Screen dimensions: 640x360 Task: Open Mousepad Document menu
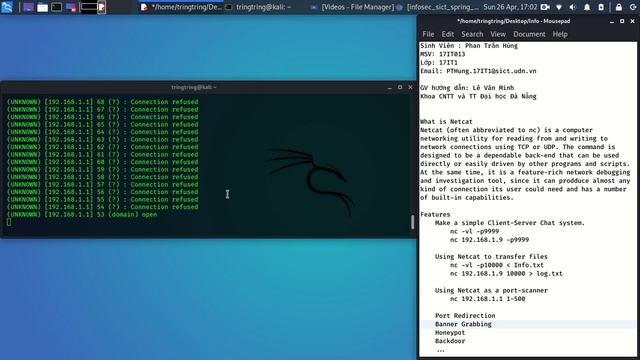529,34
